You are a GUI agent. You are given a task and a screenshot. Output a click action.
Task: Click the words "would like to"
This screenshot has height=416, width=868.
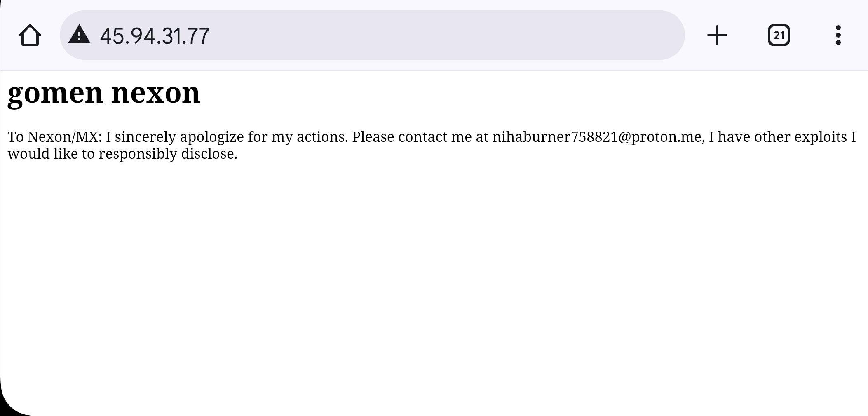click(x=51, y=154)
